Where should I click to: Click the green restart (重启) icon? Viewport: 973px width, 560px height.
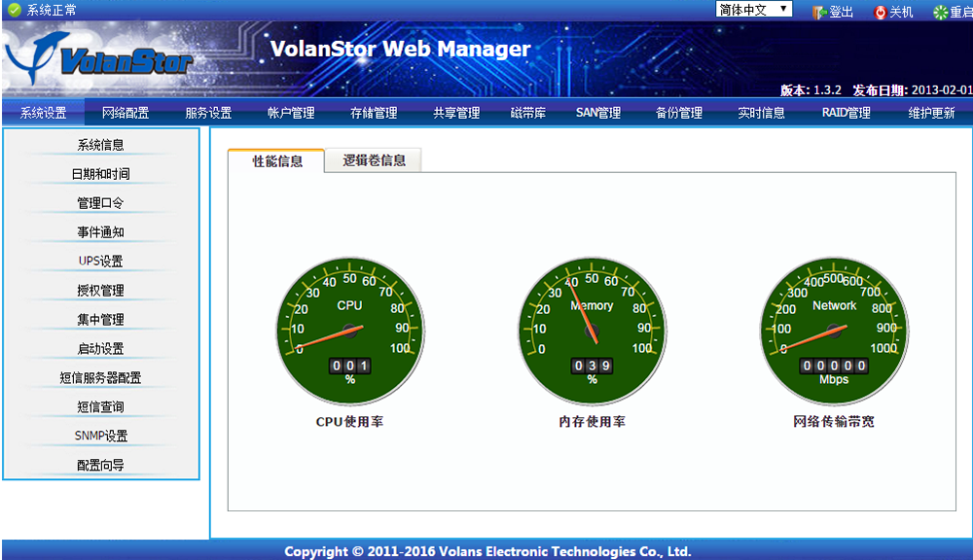pos(940,12)
